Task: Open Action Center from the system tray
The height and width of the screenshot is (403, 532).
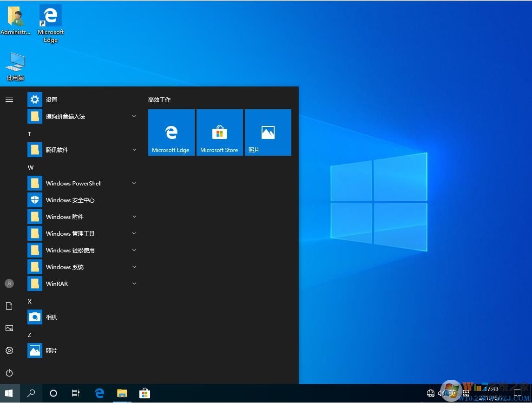Action: [x=517, y=393]
